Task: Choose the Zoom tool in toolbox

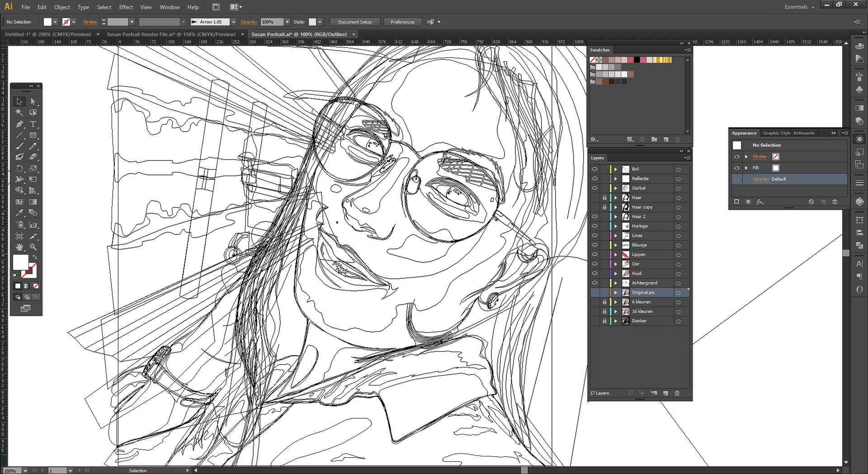Action: (33, 247)
